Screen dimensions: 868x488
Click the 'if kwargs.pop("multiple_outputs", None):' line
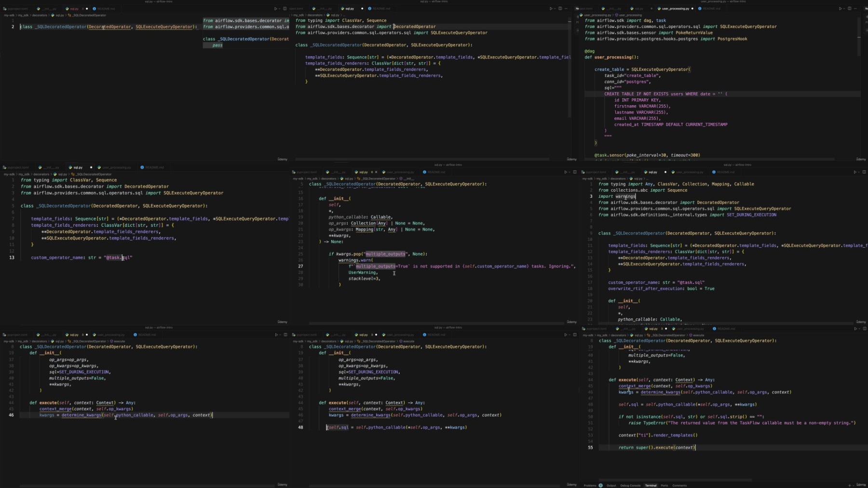378,254
